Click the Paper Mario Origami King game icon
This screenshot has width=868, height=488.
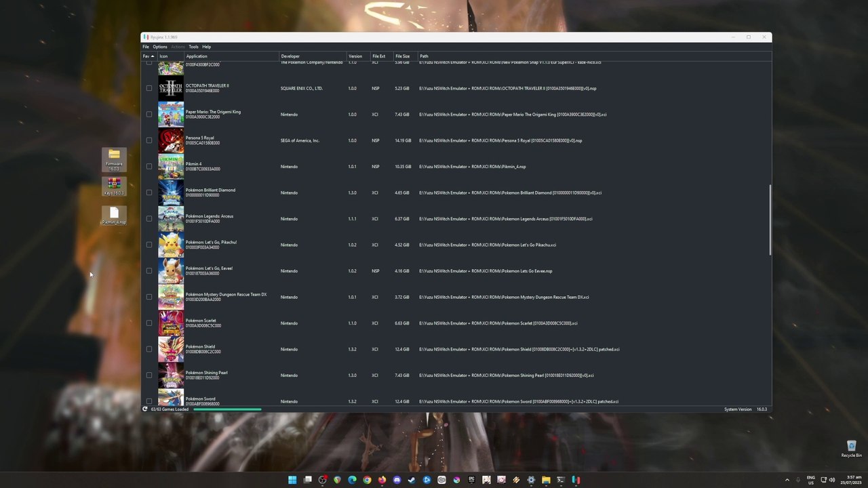[x=171, y=115]
